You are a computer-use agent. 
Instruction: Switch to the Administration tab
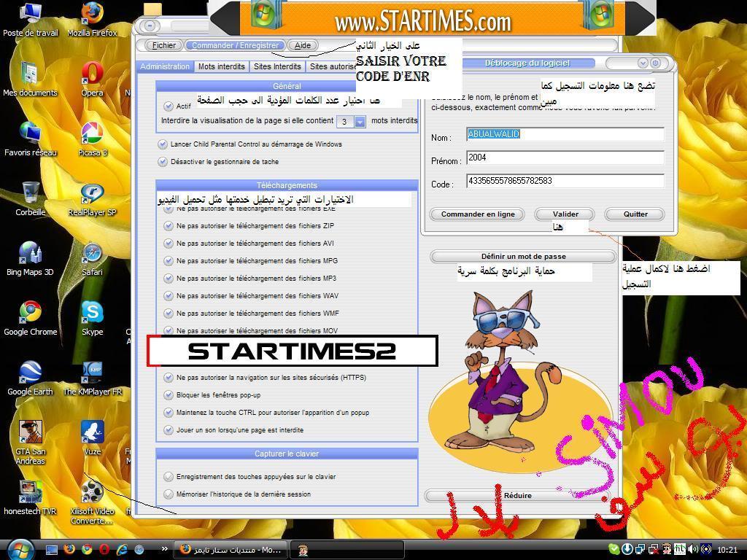coord(164,66)
